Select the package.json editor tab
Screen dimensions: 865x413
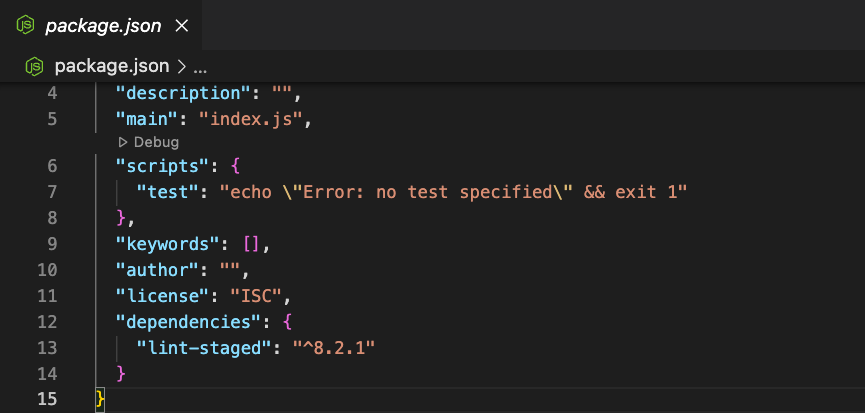point(101,25)
